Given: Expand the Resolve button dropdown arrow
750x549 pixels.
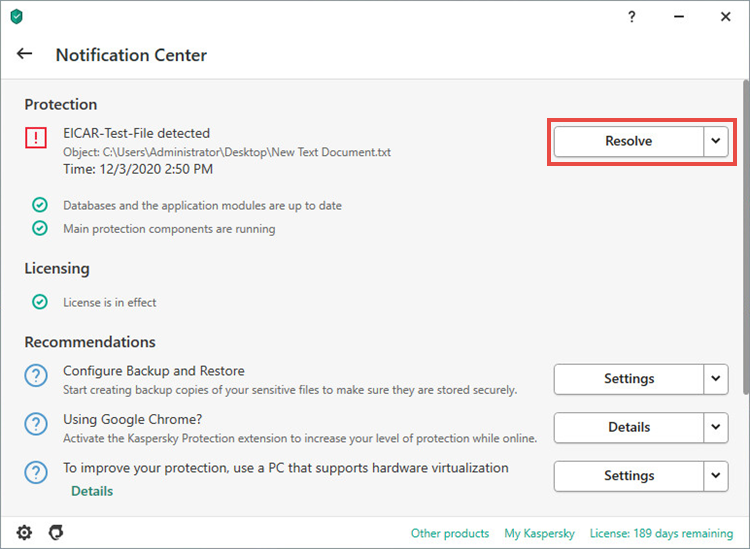Looking at the screenshot, I should click(x=716, y=141).
